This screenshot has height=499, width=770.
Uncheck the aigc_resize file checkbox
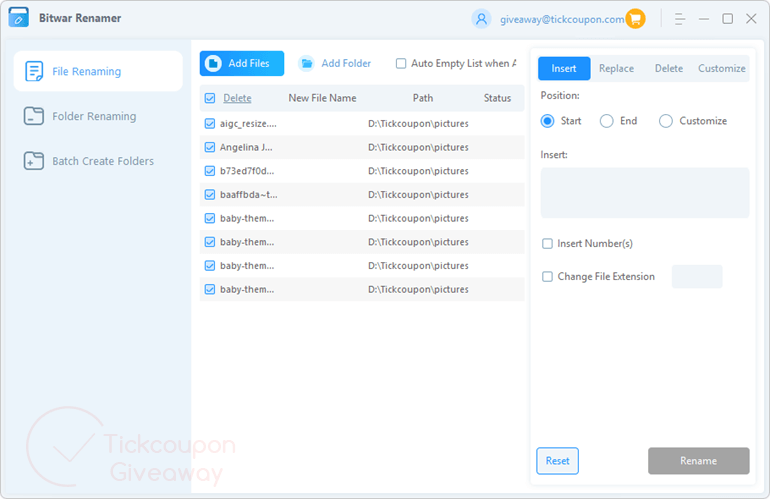click(x=210, y=124)
